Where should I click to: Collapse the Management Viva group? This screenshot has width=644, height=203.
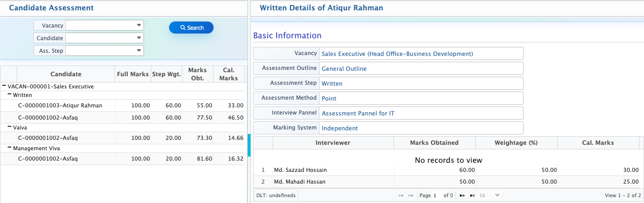(9, 148)
